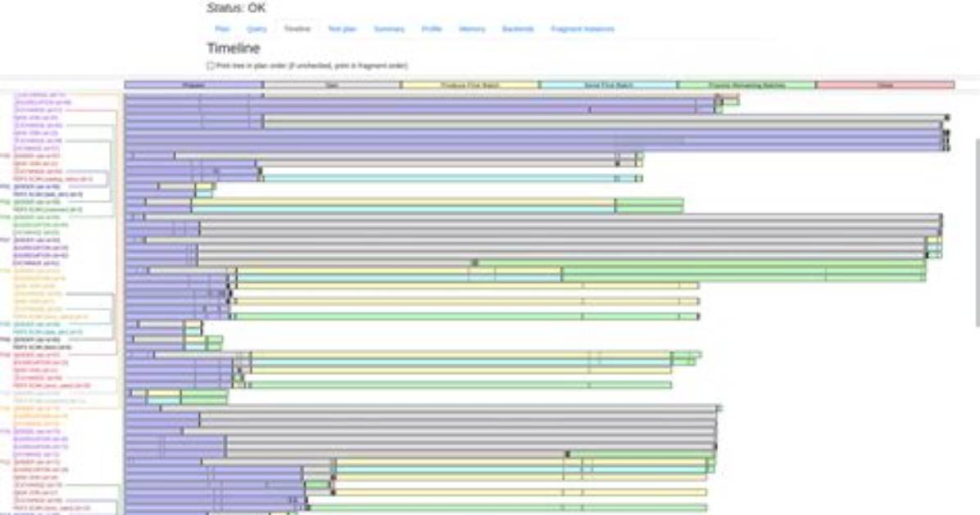Click the green Process Remaining Batches legend

coord(746,85)
